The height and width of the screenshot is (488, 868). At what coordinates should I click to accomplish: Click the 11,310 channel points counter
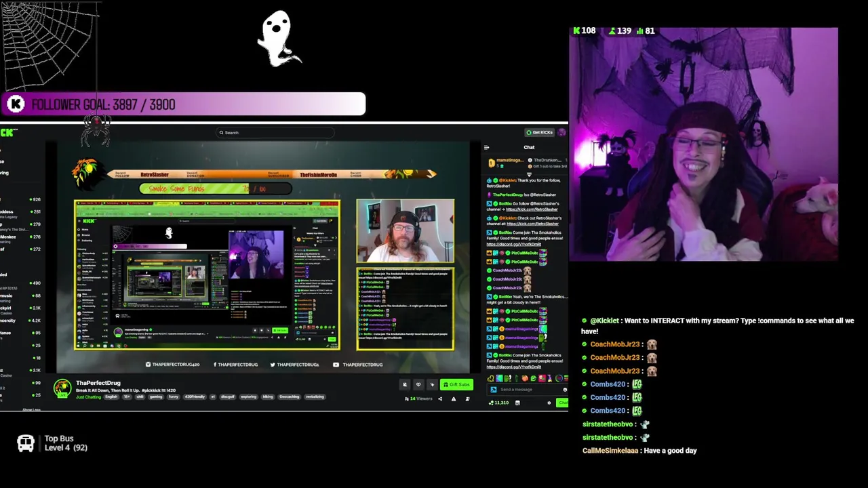pyautogui.click(x=499, y=403)
